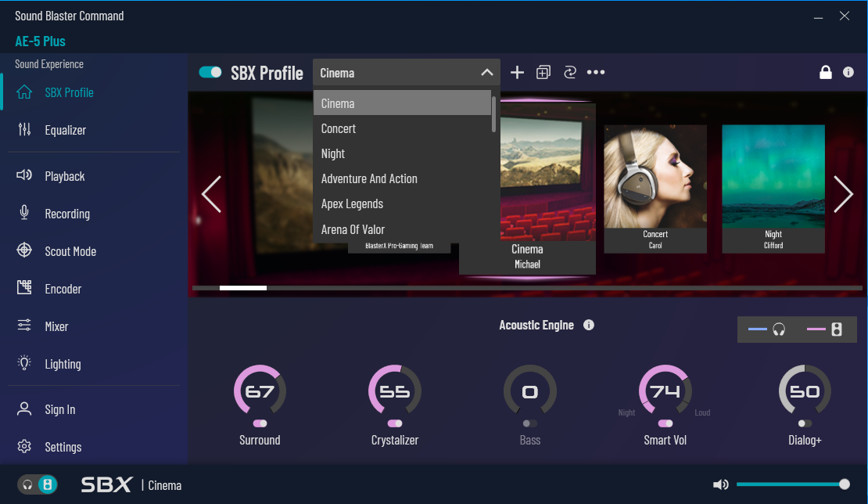The image size is (868, 504).
Task: Click the master volume slider
Action: [790, 484]
